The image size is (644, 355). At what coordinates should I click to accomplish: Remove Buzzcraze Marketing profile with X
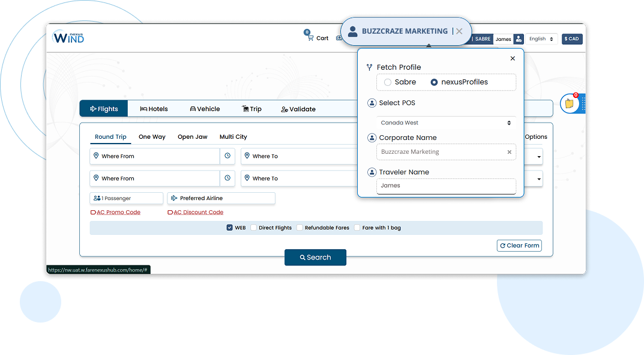coord(459,31)
